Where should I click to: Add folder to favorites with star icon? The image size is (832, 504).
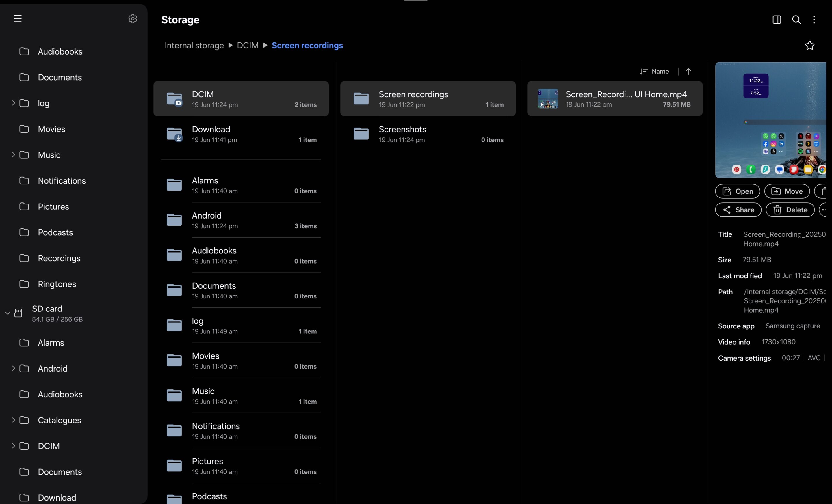coord(809,46)
